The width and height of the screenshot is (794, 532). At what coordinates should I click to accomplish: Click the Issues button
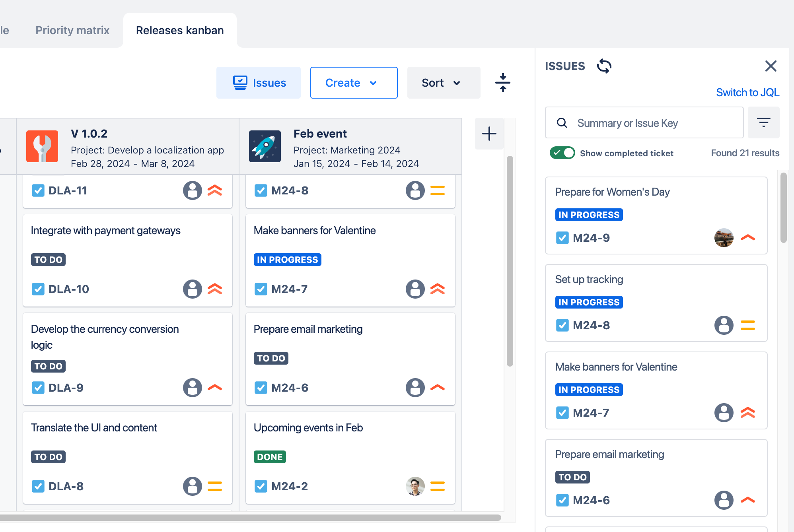click(259, 83)
